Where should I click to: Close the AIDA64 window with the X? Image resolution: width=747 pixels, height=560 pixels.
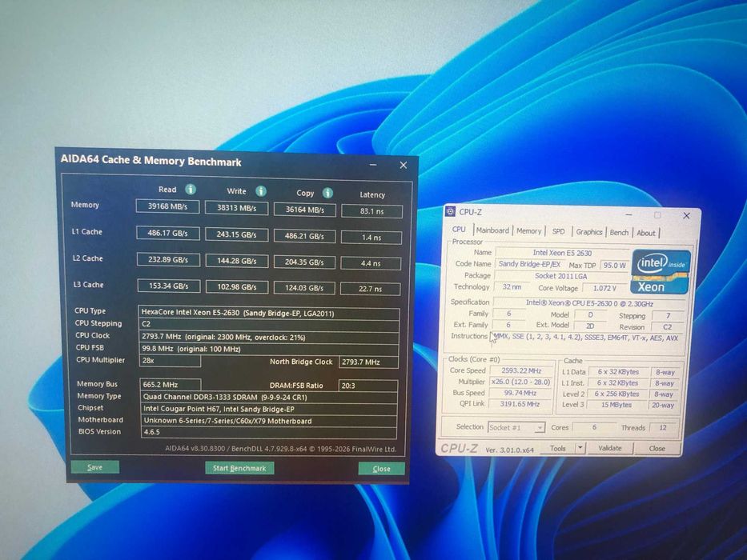tap(404, 166)
